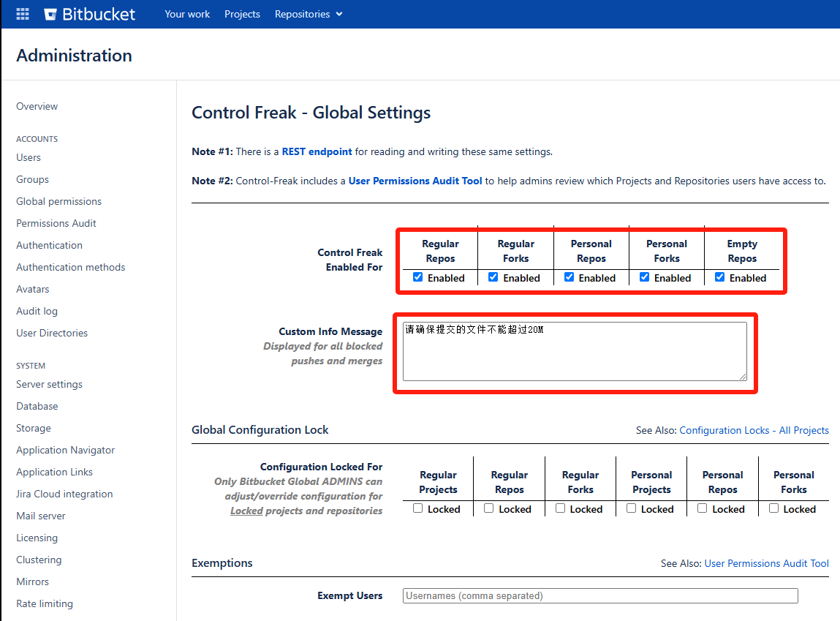Open Storage settings
This screenshot has height=621, width=840.
(34, 428)
